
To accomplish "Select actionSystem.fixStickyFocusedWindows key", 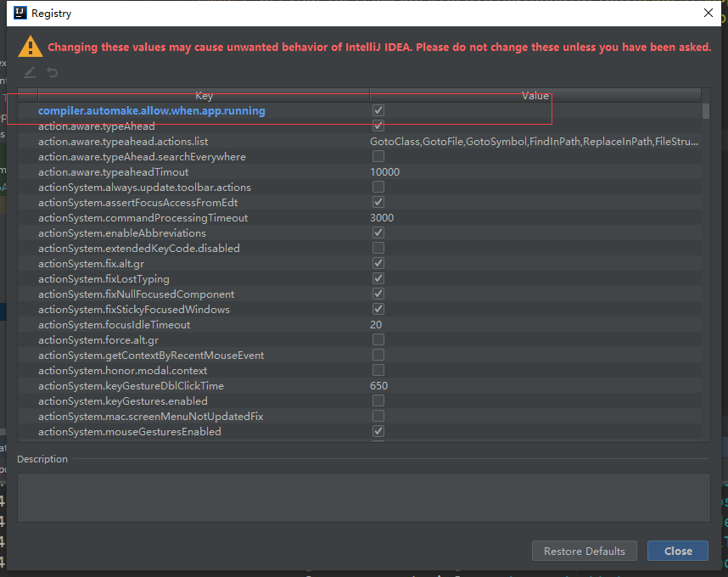I will coord(134,310).
